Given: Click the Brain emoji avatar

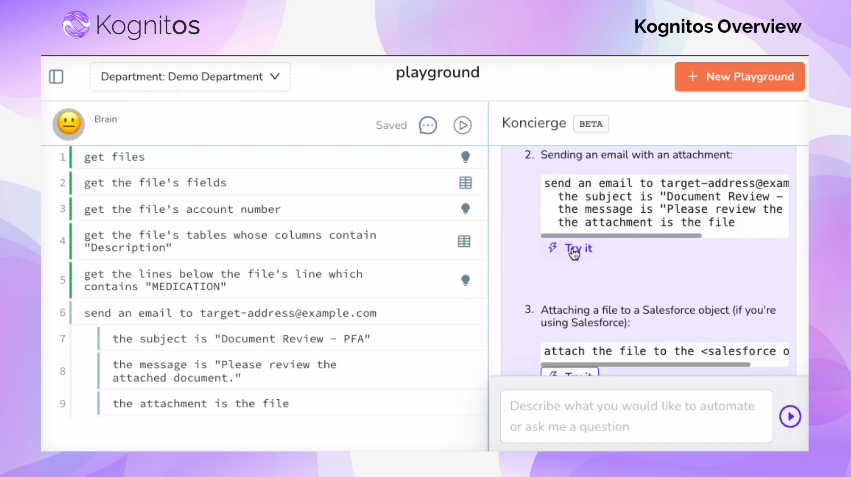Looking at the screenshot, I should (x=68, y=123).
